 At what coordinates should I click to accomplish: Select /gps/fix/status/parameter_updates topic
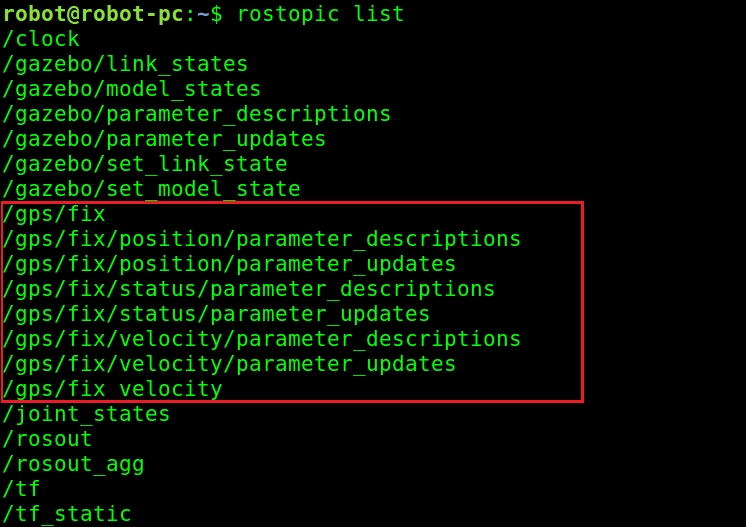tap(216, 314)
